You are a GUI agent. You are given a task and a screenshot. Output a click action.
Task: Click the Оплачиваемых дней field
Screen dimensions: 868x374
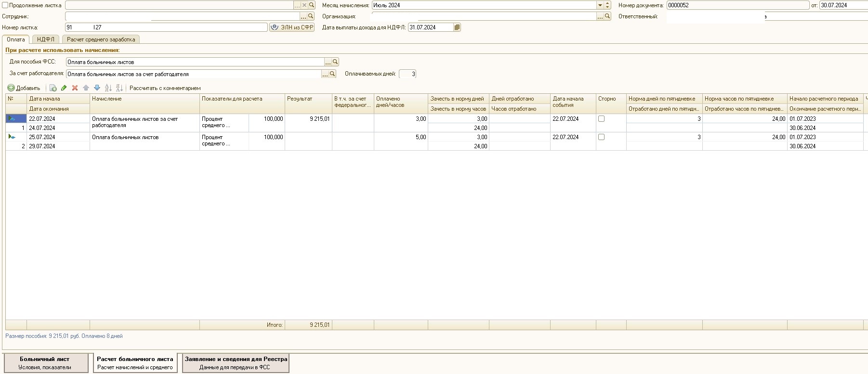(x=408, y=74)
